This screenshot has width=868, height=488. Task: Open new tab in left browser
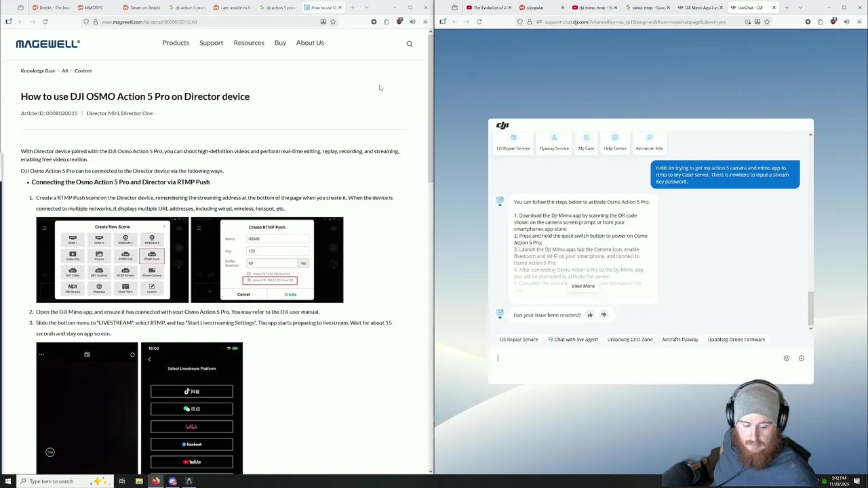353,7
